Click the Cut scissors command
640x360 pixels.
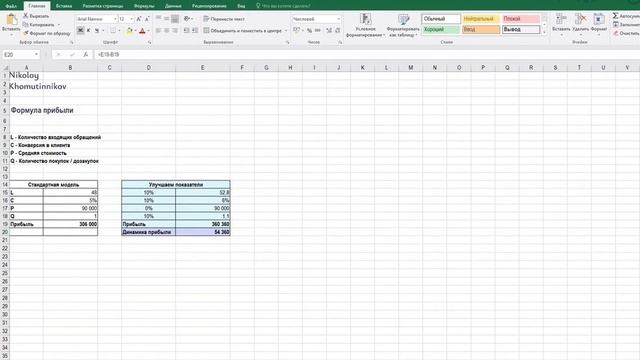pyautogui.click(x=36, y=16)
